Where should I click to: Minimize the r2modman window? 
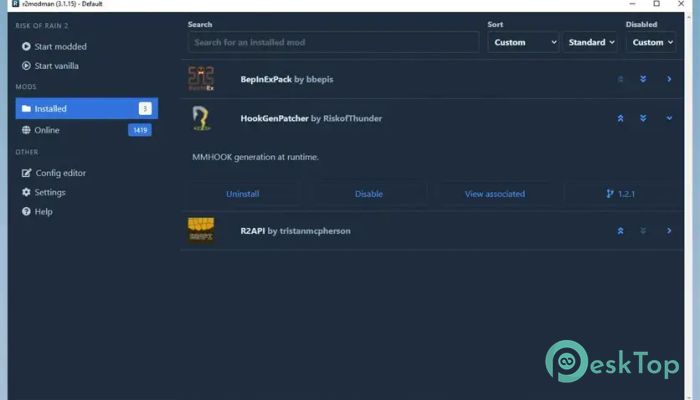pyautogui.click(x=632, y=4)
